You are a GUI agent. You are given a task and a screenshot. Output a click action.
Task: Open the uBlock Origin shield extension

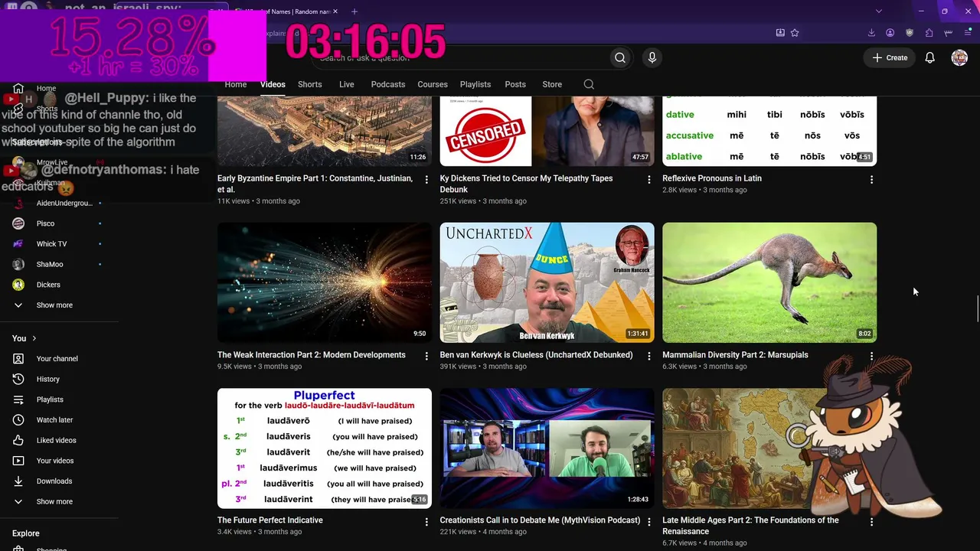coord(910,33)
